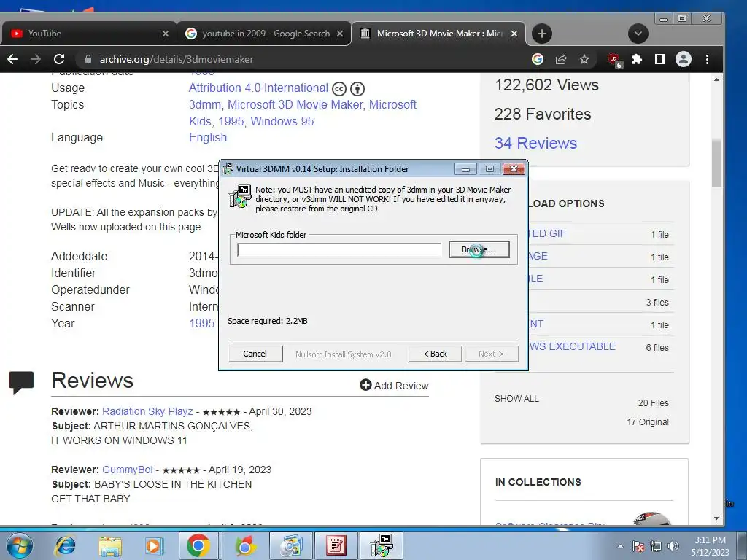The image size is (747, 560).
Task: Open the Microsoft 3D Movie Maker topic
Action: [295, 105]
